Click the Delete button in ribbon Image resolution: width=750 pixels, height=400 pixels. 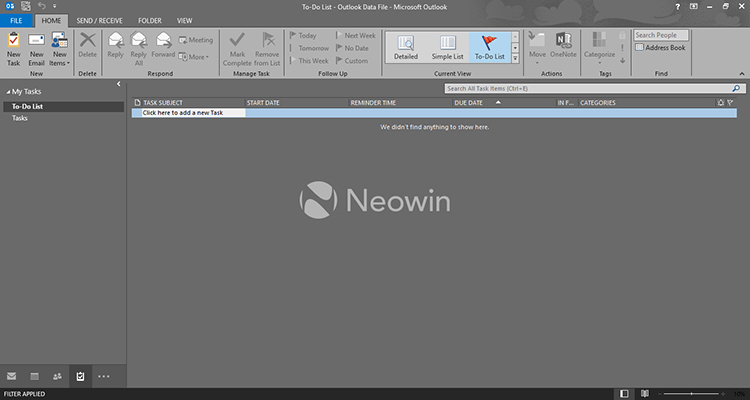click(x=88, y=45)
